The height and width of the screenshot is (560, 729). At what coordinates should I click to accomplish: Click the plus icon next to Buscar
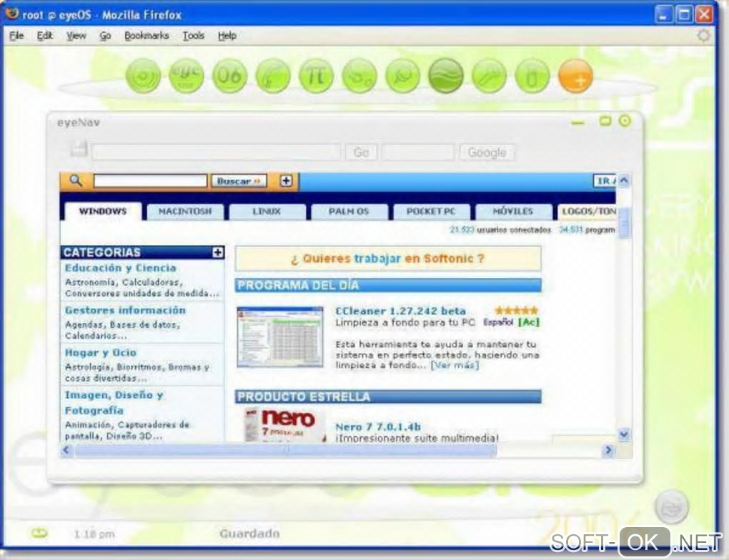tap(286, 181)
